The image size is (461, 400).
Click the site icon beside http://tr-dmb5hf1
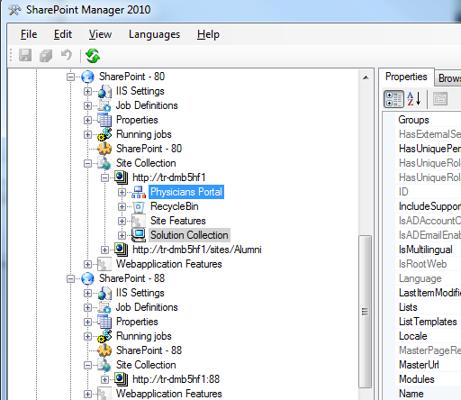tap(121, 177)
